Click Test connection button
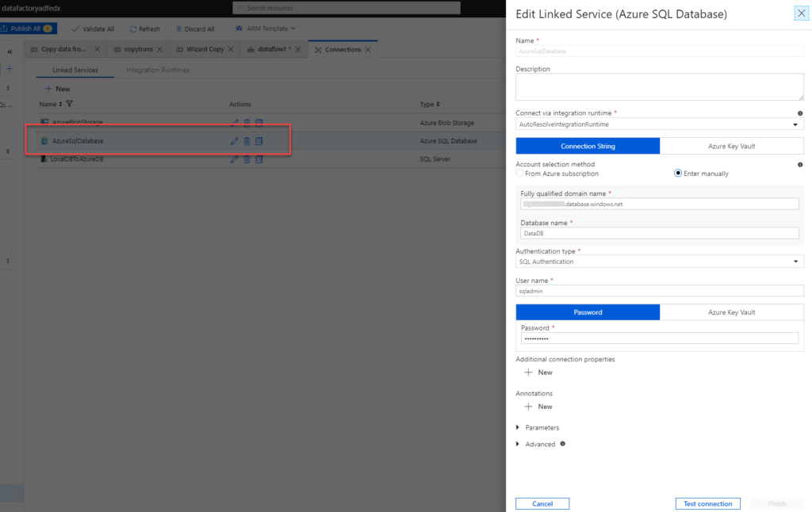The image size is (812, 512). pos(707,503)
